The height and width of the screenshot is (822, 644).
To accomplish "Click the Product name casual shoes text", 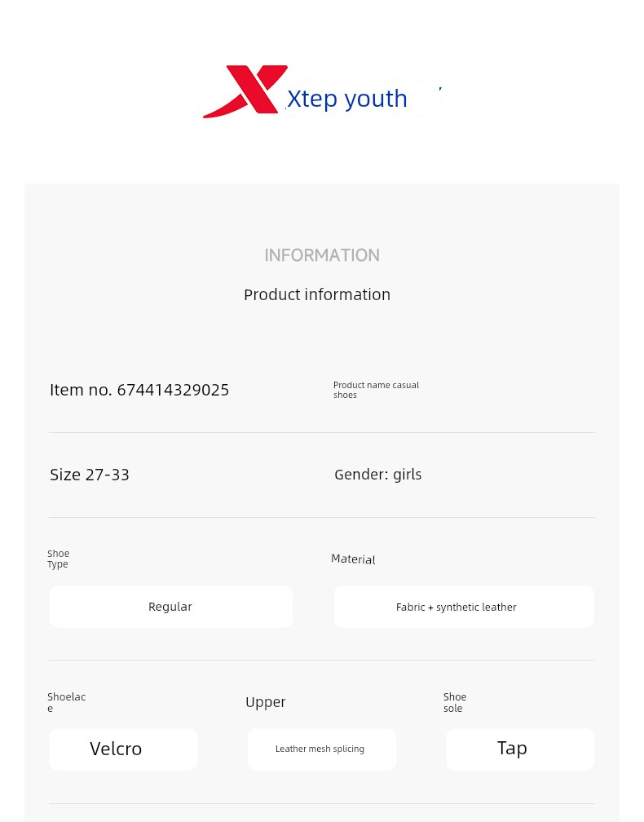I will 377,390.
